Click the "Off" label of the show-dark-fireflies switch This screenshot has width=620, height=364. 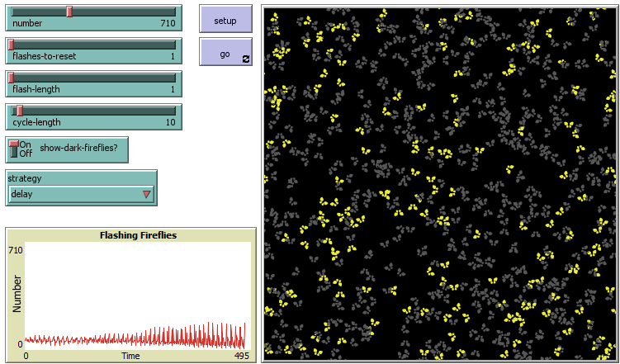tap(25, 154)
